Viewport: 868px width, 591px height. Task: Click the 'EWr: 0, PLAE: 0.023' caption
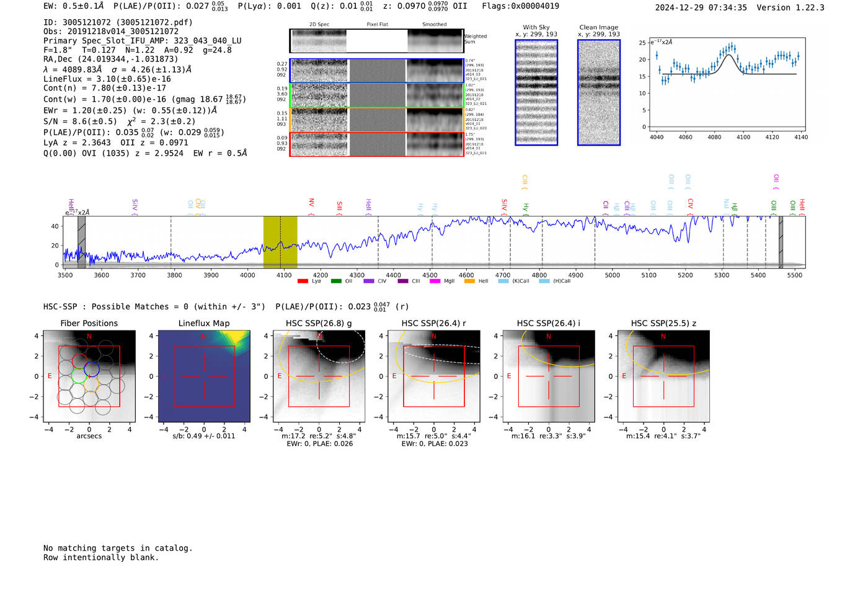435,444
